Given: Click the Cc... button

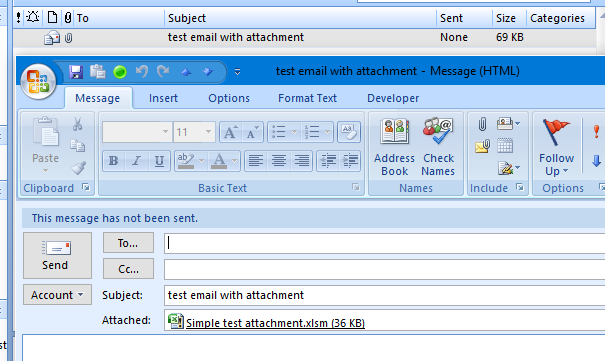Looking at the screenshot, I should [x=128, y=269].
